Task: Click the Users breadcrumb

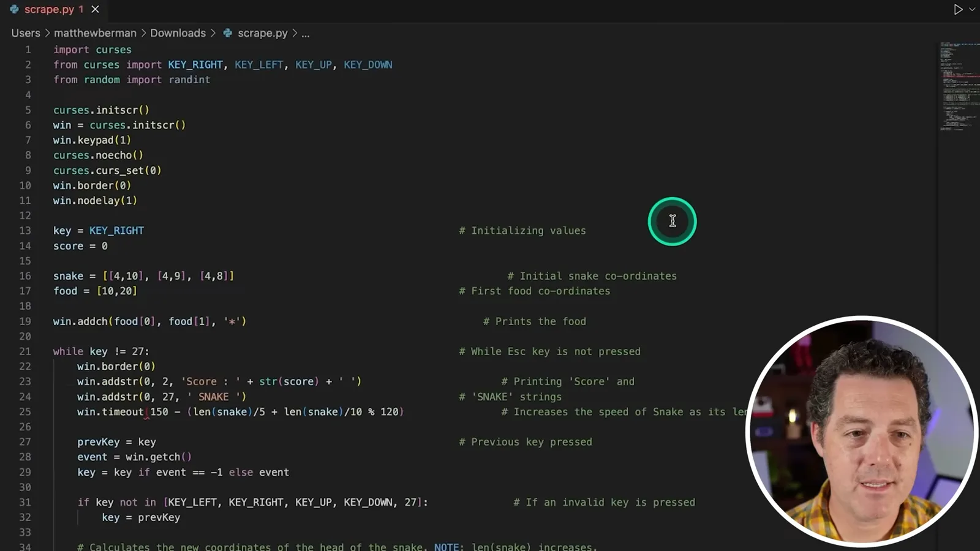Action: point(26,33)
